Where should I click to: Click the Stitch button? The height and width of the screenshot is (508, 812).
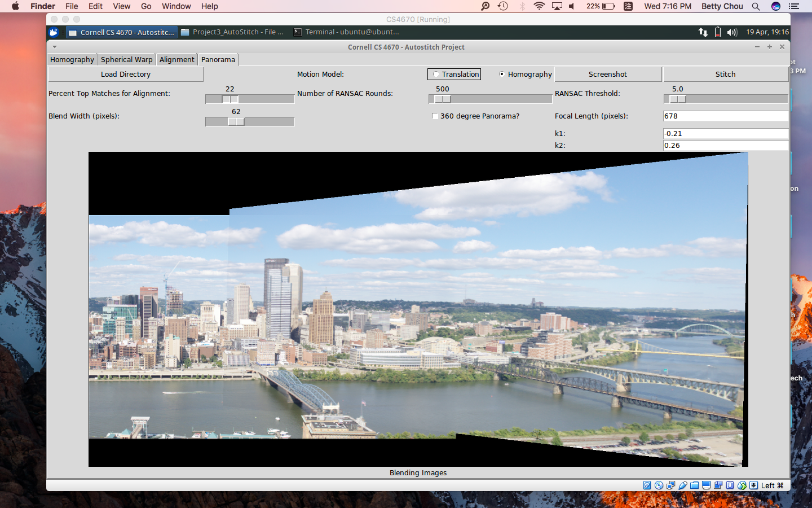(725, 74)
